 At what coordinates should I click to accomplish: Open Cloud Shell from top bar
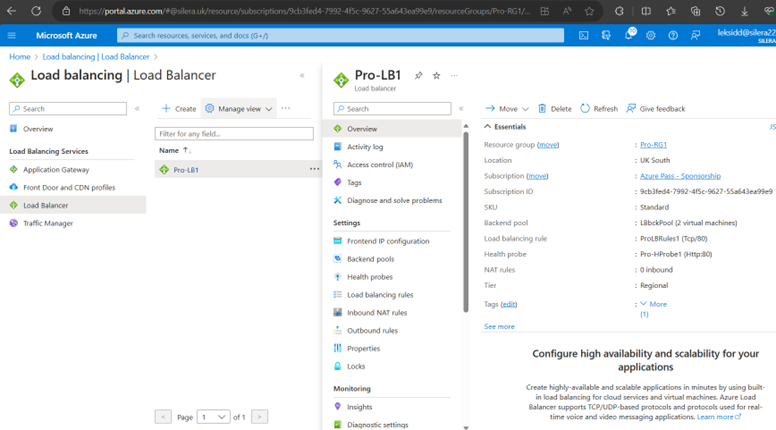coord(584,35)
